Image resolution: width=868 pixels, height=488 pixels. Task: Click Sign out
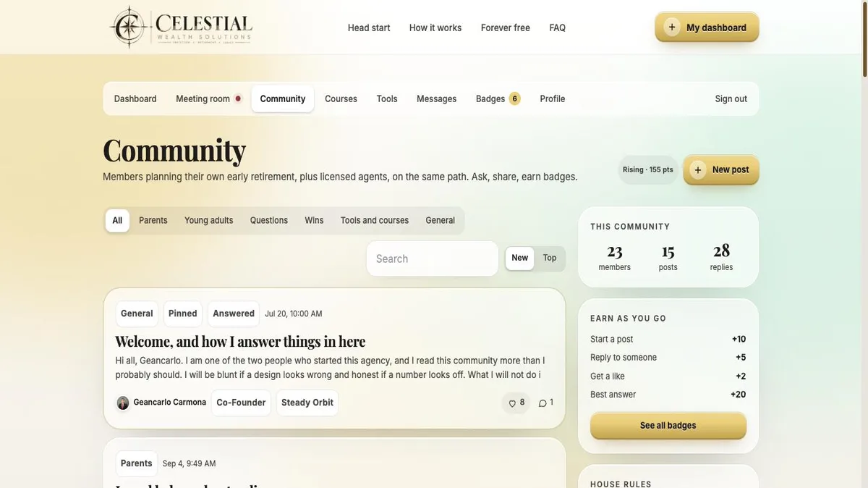[x=731, y=98]
